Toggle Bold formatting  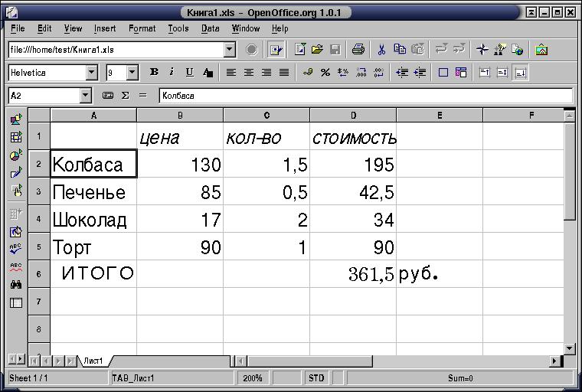pos(154,73)
